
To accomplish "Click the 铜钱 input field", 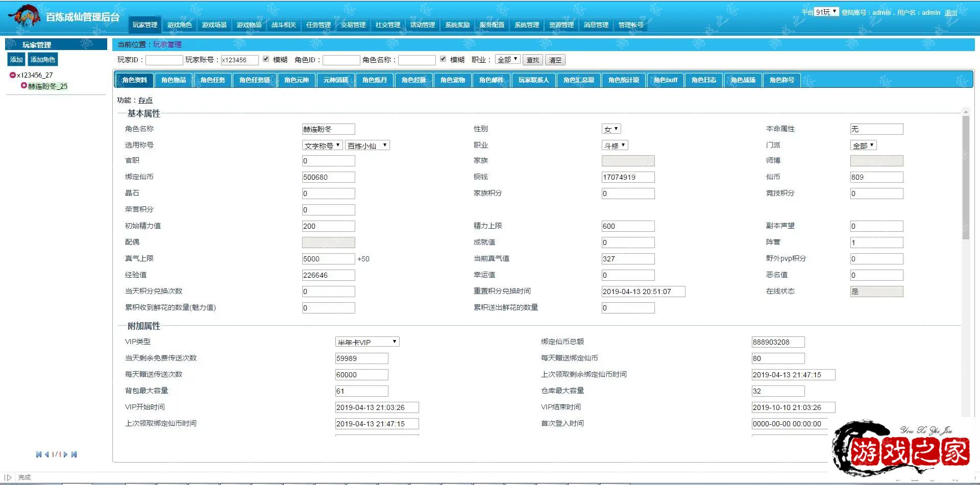I will click(628, 177).
